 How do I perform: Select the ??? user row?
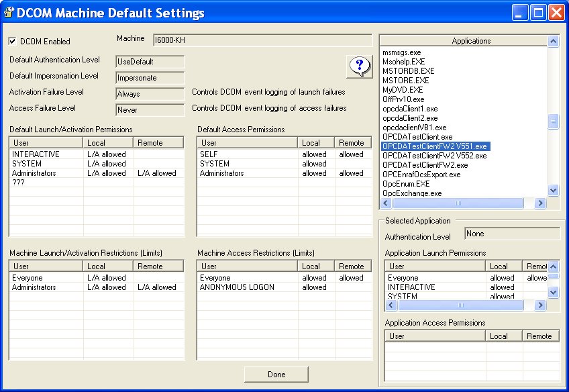(97, 183)
